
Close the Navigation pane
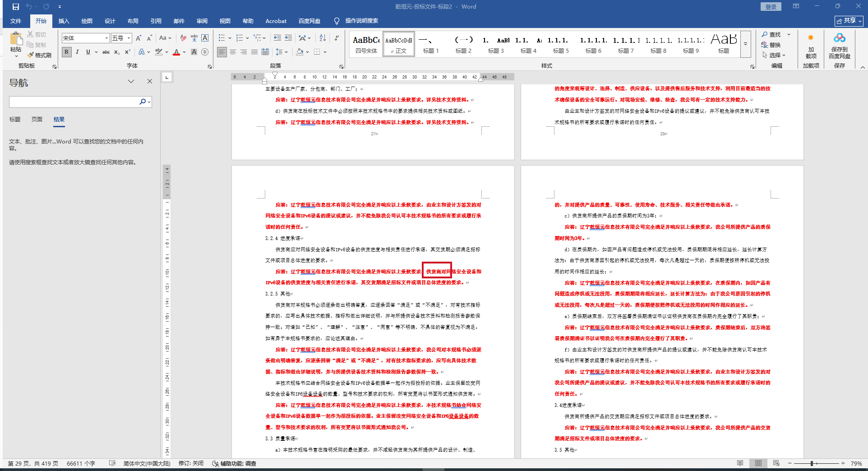coord(150,81)
